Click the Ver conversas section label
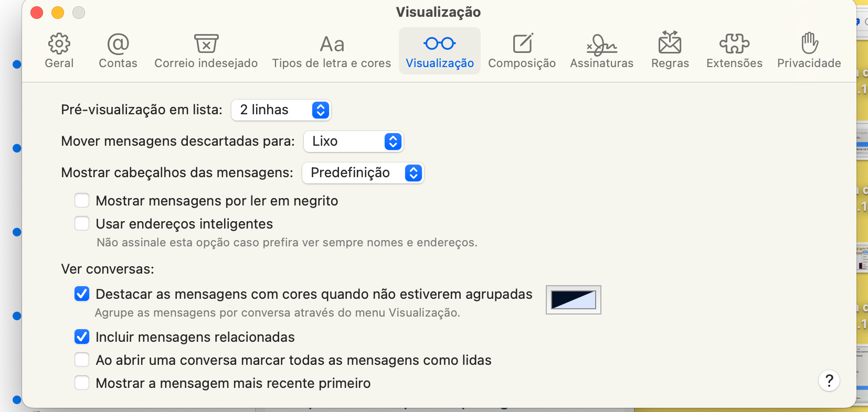 (x=108, y=269)
